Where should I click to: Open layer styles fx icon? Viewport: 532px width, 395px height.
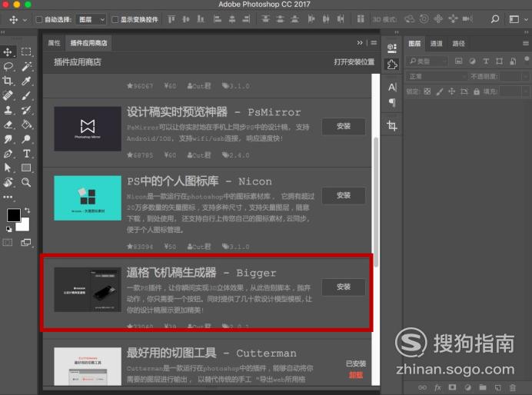click(x=437, y=387)
